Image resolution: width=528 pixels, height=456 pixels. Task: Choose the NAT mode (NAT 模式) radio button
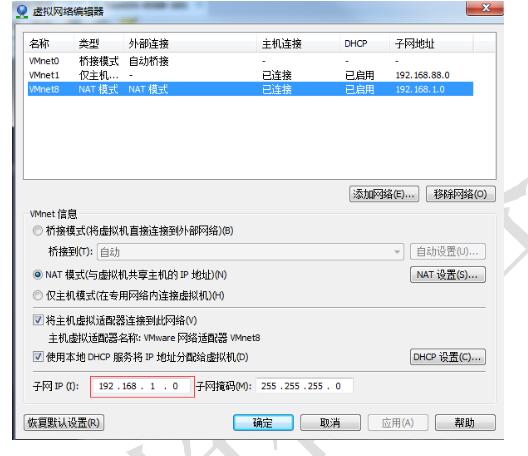tap(38, 275)
